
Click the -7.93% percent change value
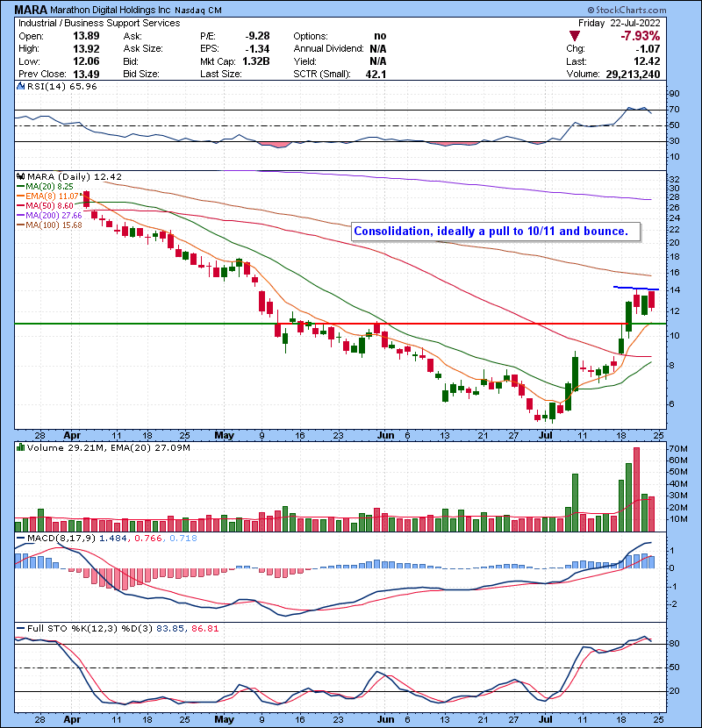point(641,36)
